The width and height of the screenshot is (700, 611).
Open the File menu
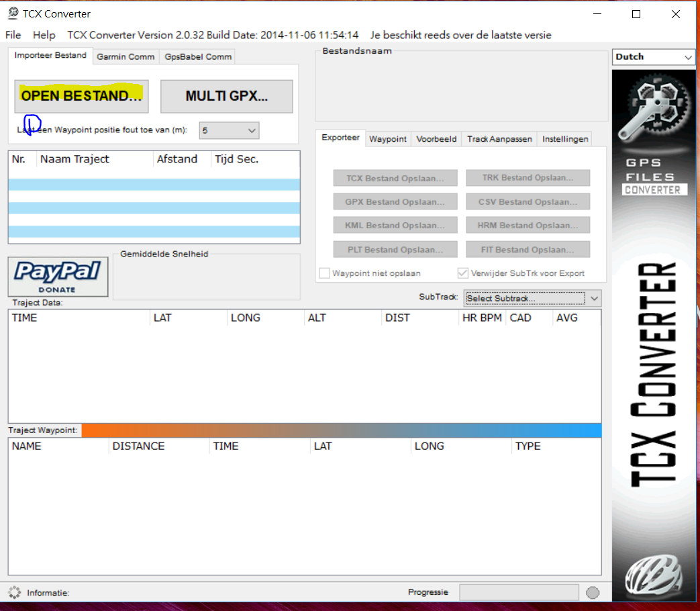pos(13,35)
